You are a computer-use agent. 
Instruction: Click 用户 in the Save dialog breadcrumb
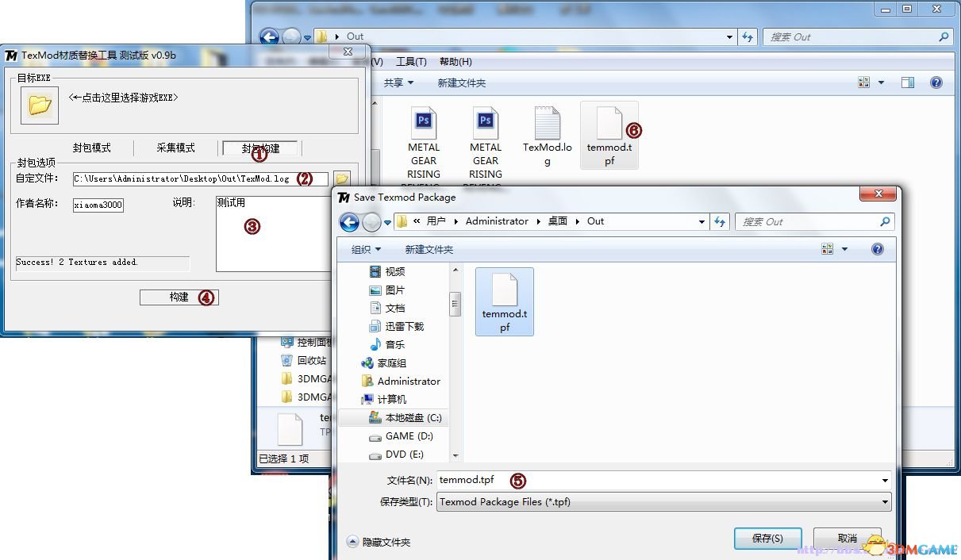[436, 221]
